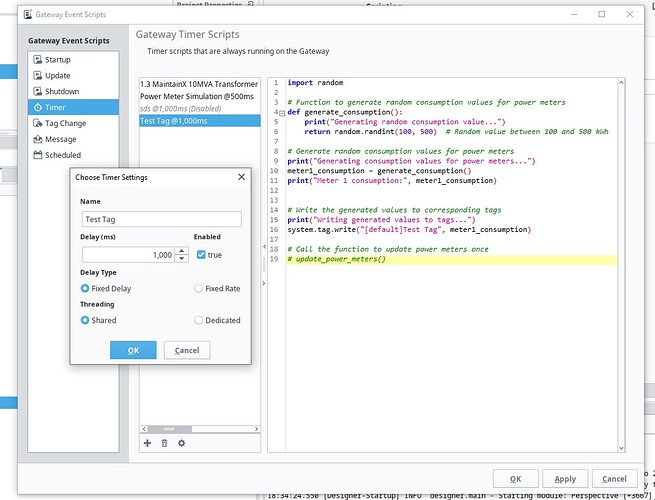Select the Message script category

click(73, 139)
